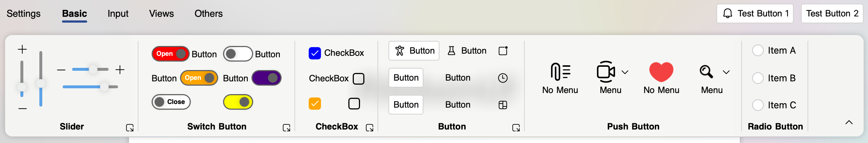
Task: Click the video camera Menu icon
Action: point(606,71)
